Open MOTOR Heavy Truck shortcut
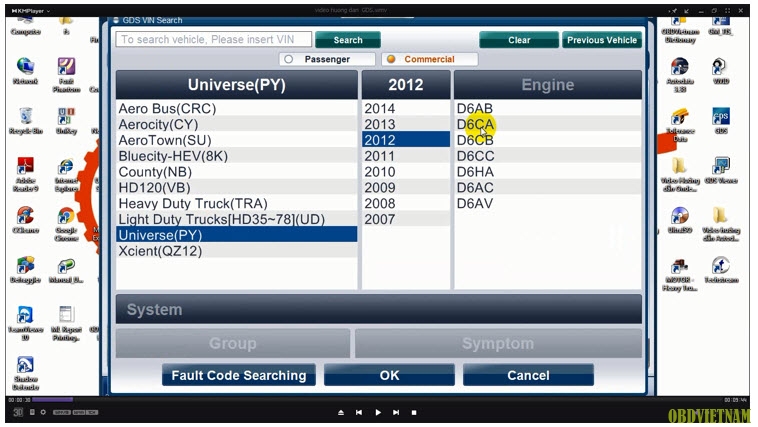Image resolution: width=758 pixels, height=427 pixels. pos(680,273)
